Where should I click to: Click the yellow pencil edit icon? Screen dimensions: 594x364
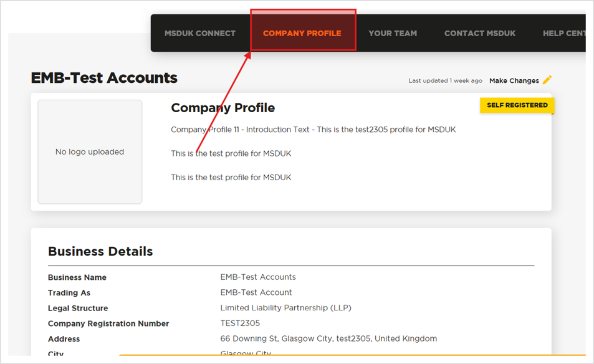(547, 80)
